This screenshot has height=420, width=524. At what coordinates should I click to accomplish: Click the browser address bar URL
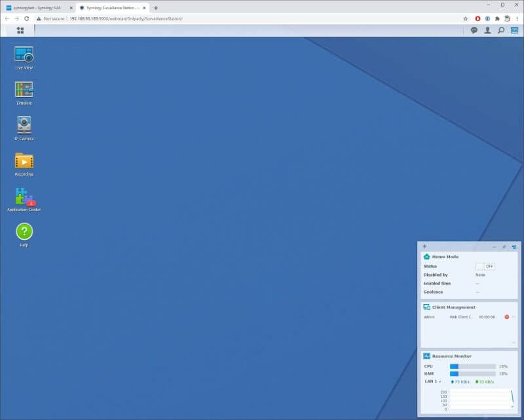point(126,18)
